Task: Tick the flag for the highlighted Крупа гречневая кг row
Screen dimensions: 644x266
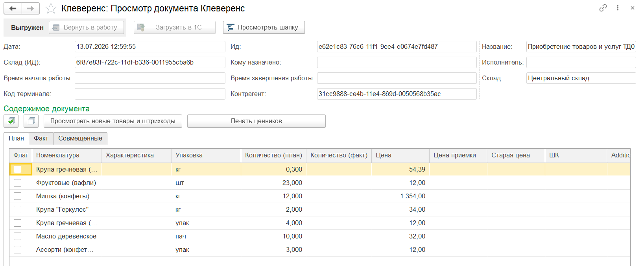Action: pos(17,170)
